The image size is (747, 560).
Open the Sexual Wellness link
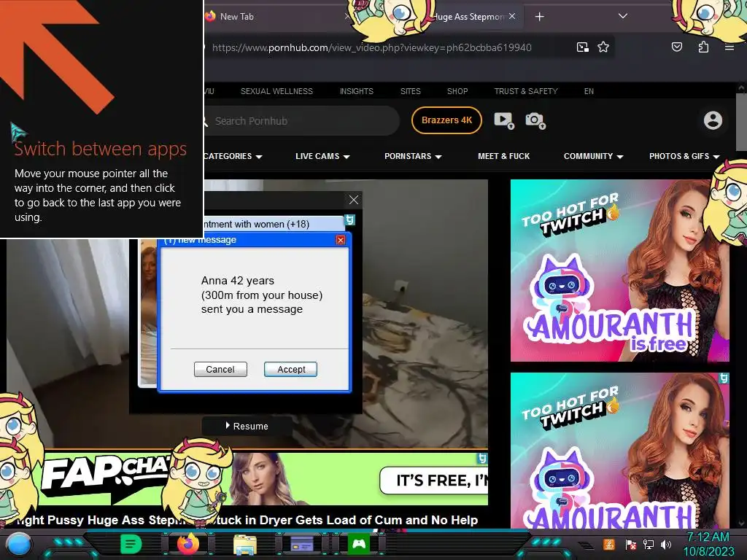tap(276, 91)
